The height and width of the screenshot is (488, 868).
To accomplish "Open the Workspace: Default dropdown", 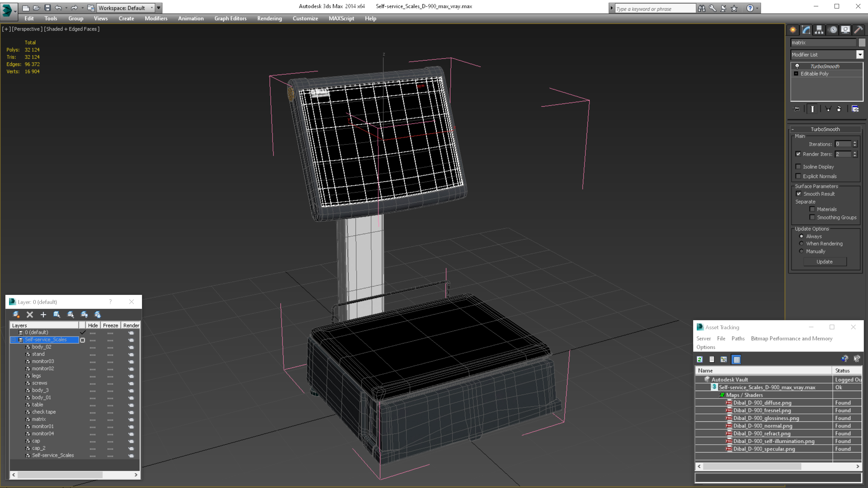I will click(x=126, y=8).
